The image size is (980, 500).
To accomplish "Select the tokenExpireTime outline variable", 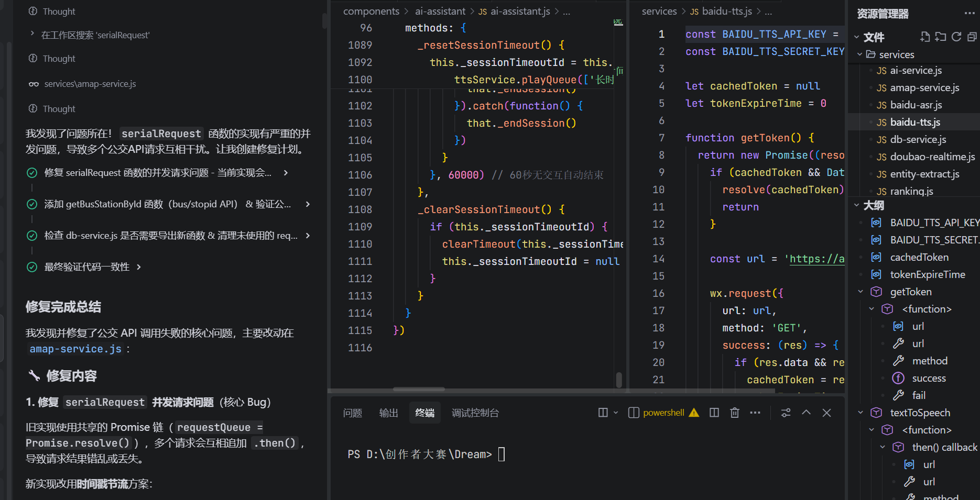I will point(928,274).
